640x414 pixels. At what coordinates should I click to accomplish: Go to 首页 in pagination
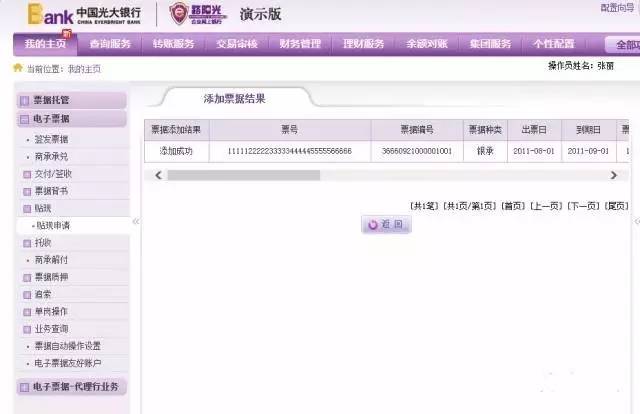click(x=513, y=206)
